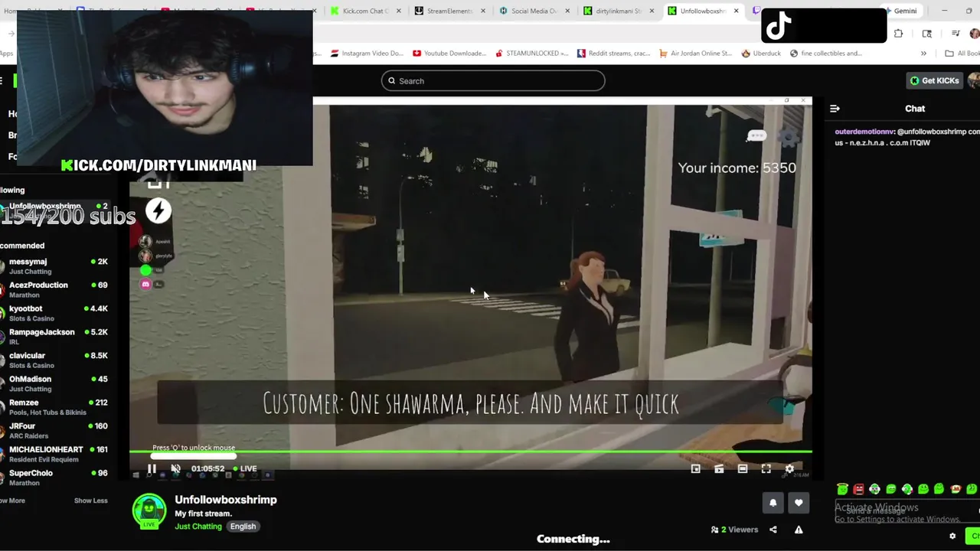Viewport: 980px width, 551px height.
Task: Click the 2 Viewers count
Action: pos(735,530)
